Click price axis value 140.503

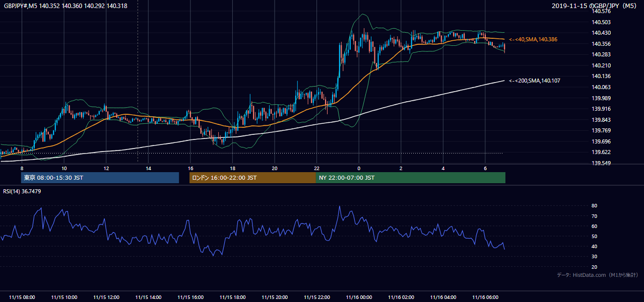tap(601, 22)
